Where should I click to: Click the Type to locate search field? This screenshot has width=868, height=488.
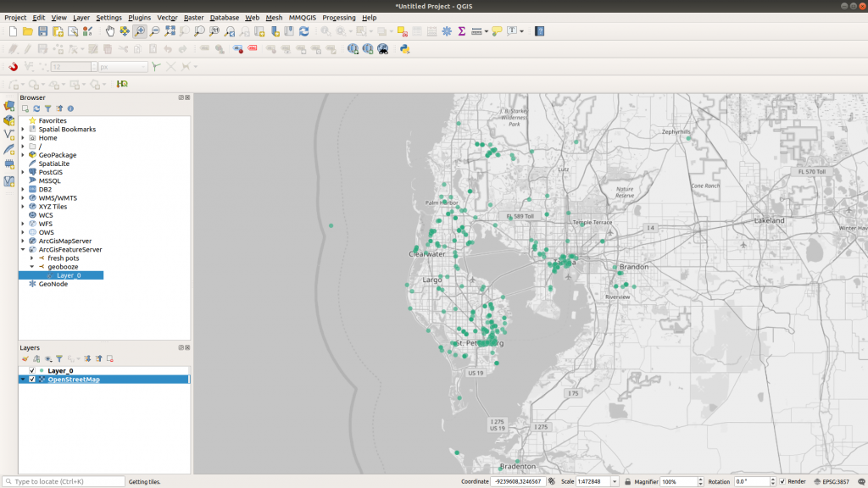[x=64, y=482]
